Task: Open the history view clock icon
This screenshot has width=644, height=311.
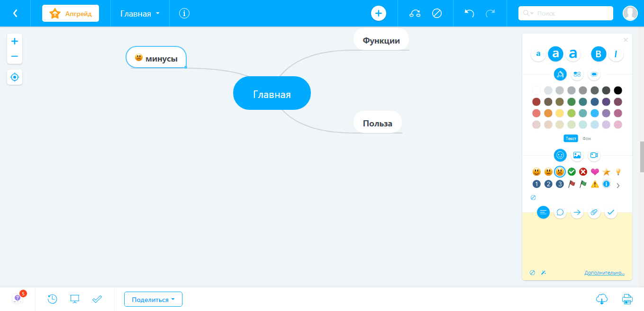Action: 53,299
